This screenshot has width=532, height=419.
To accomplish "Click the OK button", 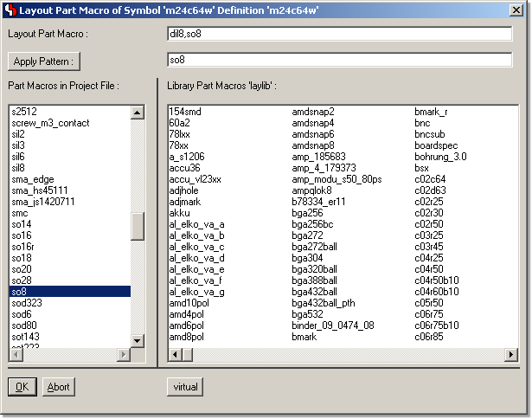I will [22, 387].
